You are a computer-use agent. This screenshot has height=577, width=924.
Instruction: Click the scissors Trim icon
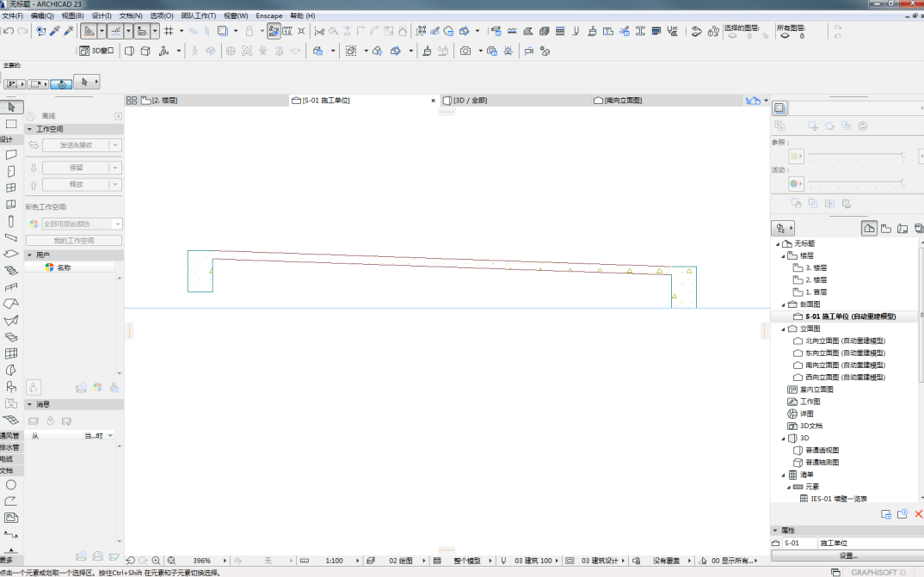click(x=319, y=31)
